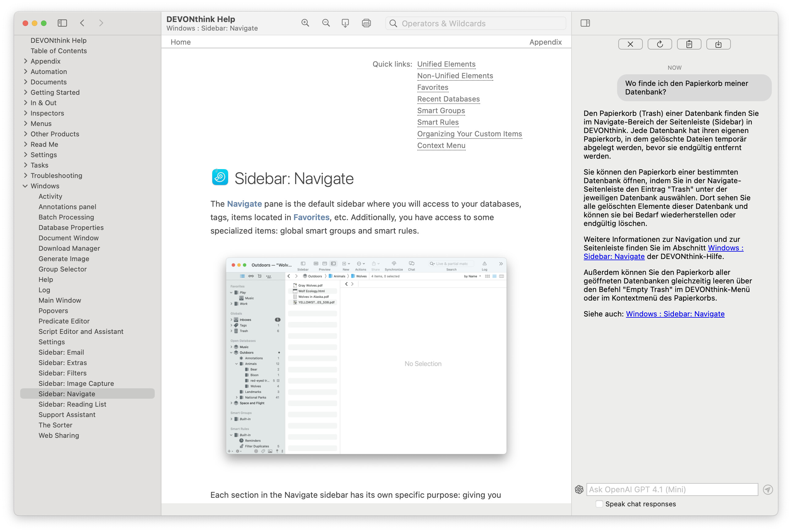The width and height of the screenshot is (792, 532).
Task: Click the zoom in magnifier icon
Action: [x=305, y=23]
